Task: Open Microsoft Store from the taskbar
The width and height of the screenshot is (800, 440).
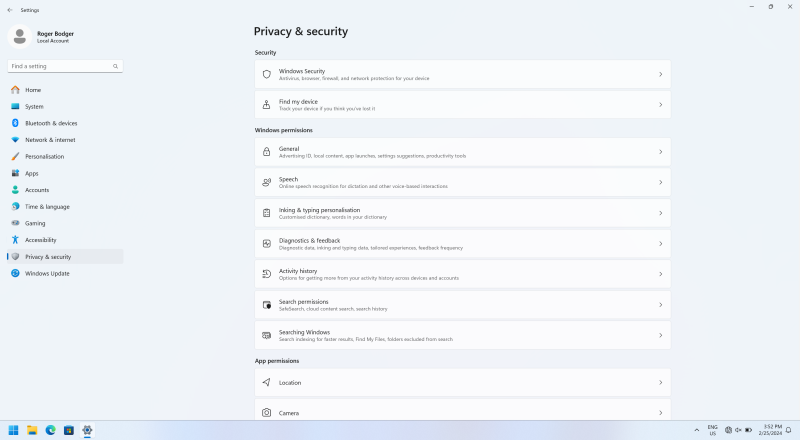Action: coord(69,430)
